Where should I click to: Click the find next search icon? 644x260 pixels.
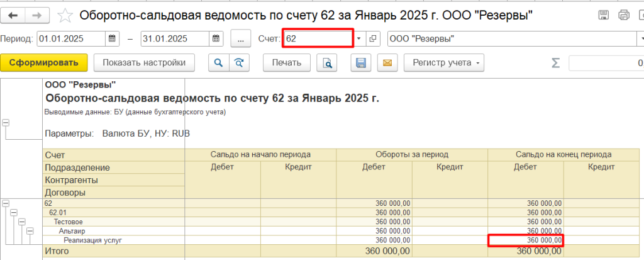(238, 62)
